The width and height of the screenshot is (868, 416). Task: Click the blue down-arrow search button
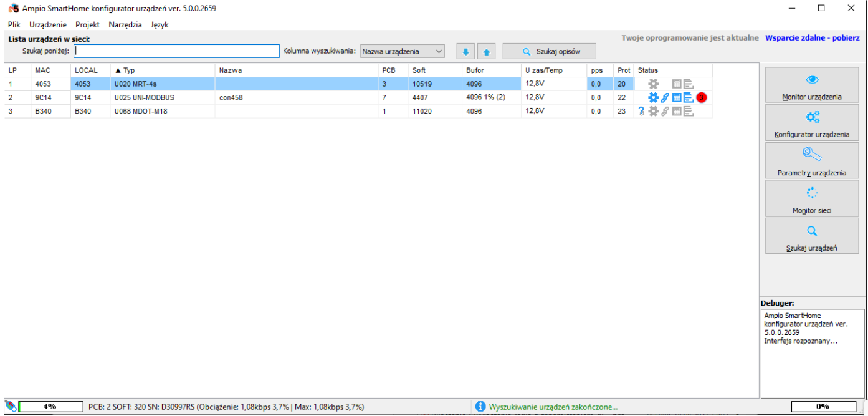pos(465,52)
